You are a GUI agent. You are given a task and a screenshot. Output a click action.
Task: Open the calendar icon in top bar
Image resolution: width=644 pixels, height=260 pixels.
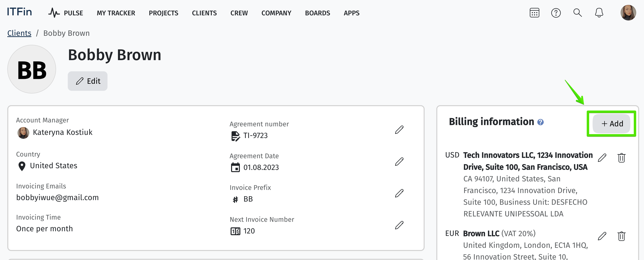tap(534, 13)
